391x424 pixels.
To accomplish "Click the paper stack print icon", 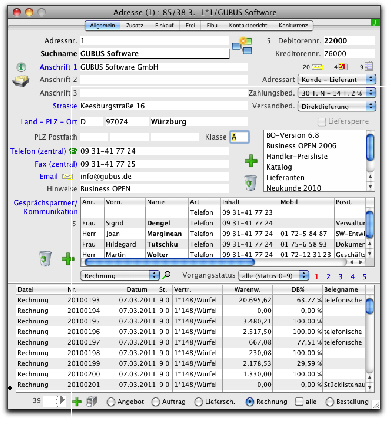I will [21, 81].
